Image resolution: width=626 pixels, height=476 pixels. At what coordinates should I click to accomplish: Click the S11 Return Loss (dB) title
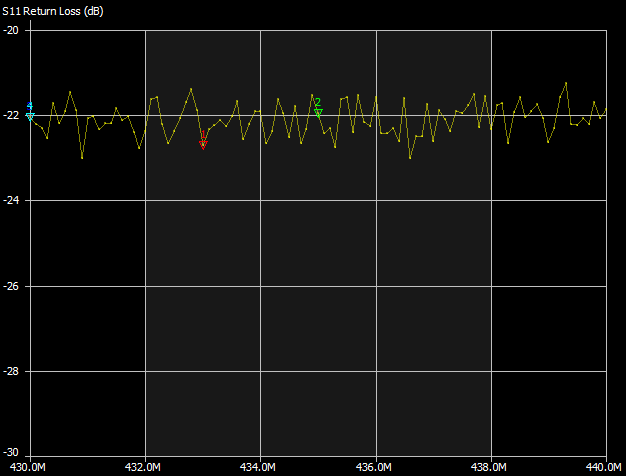coord(53,11)
